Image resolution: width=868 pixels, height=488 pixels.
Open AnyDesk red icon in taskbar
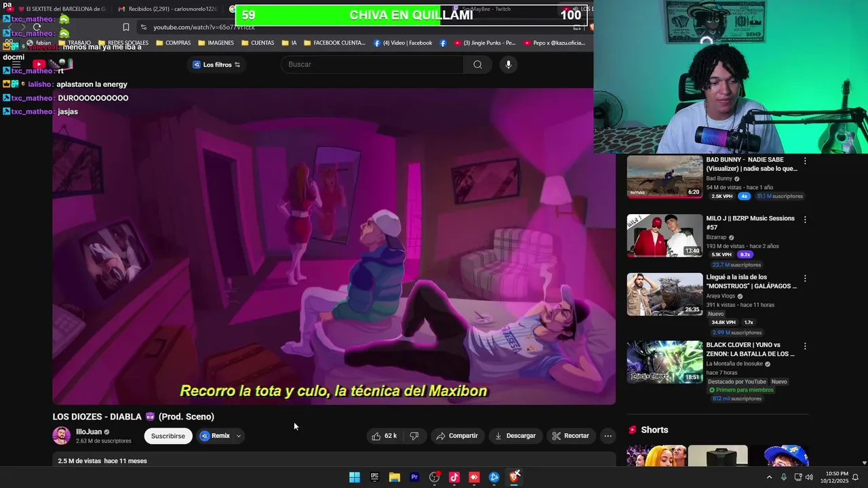474,477
